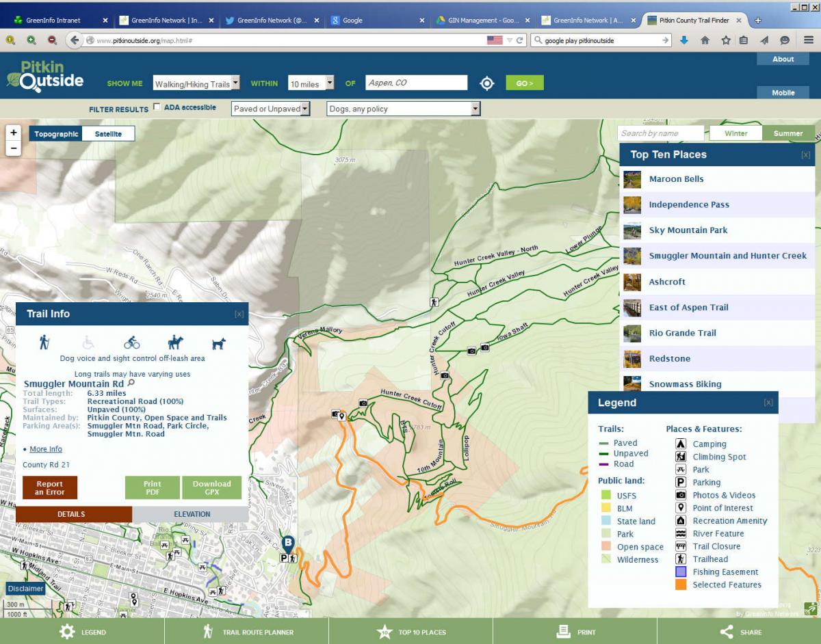
Task: Click the Aspen, CO location field
Action: click(x=417, y=83)
